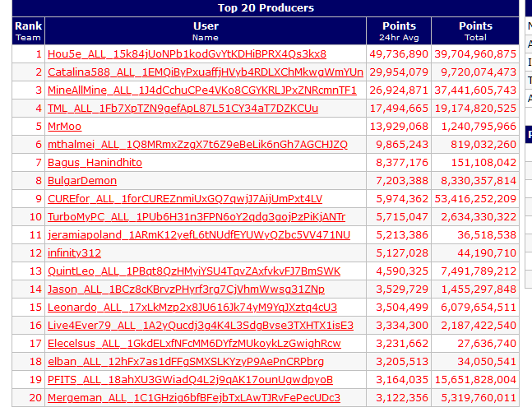Open Jason_ALL user link
532x412 pixels.
186,289
